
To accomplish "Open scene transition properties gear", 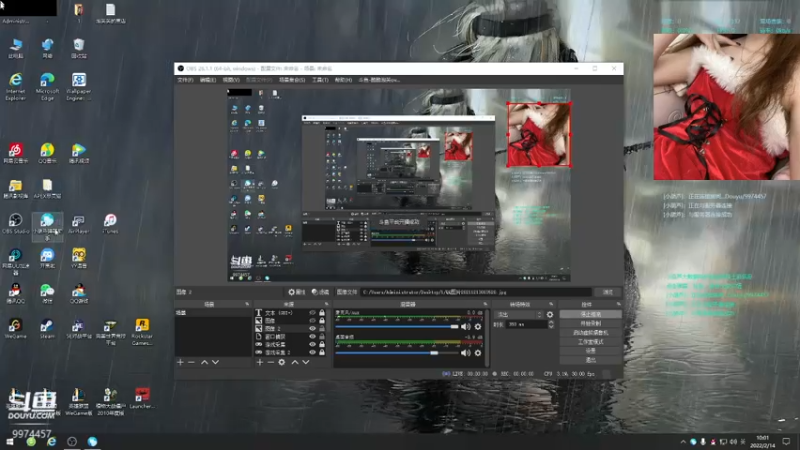I will click(550, 315).
